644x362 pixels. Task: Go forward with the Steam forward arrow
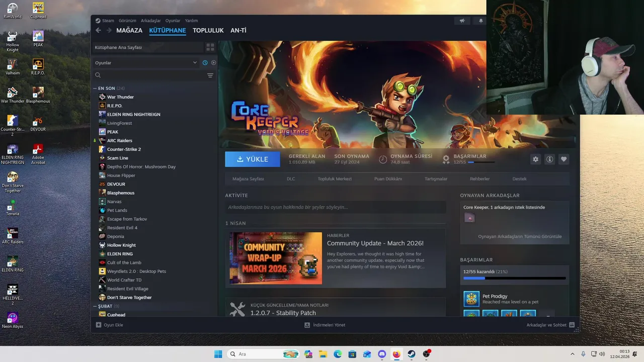point(109,31)
